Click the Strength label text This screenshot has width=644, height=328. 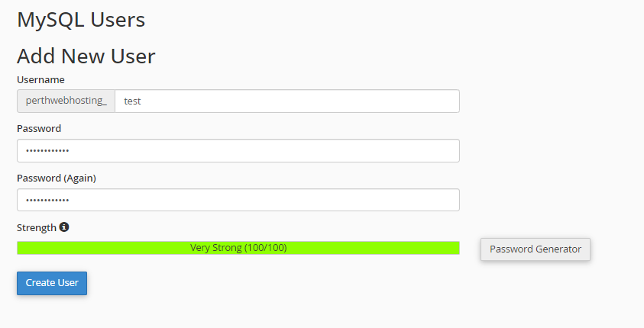(x=37, y=227)
